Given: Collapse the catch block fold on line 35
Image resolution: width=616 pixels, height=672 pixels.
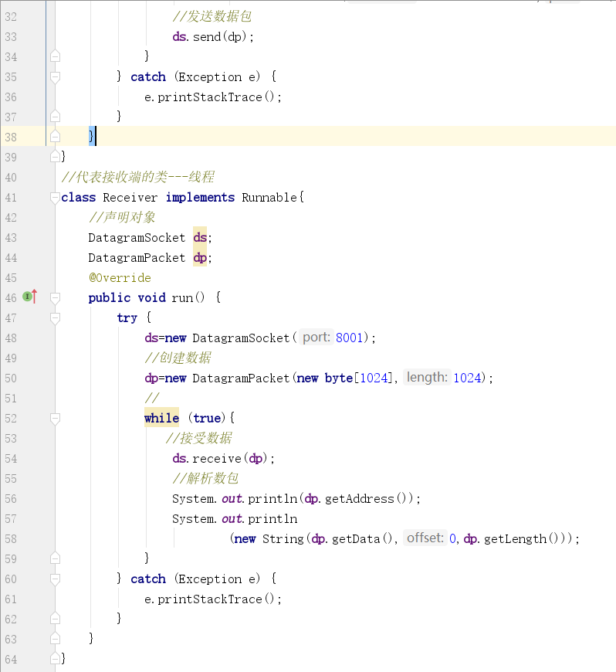Looking at the screenshot, I should click(x=55, y=77).
